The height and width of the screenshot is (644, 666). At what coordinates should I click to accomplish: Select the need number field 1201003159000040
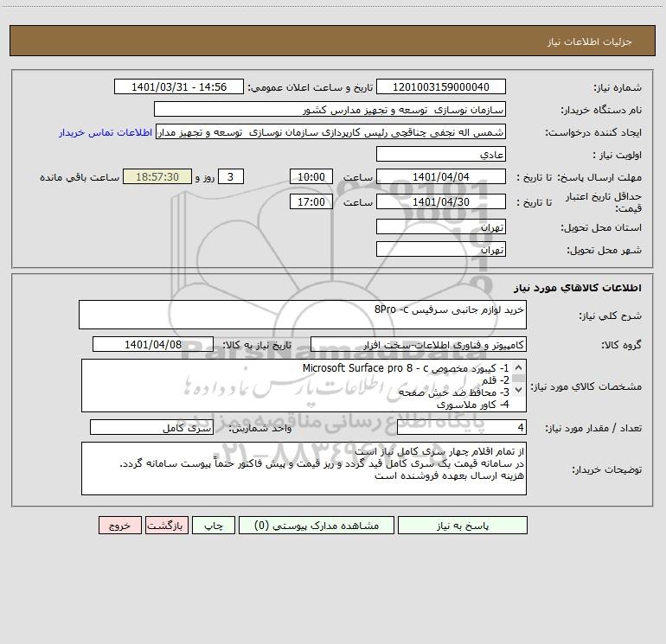click(x=441, y=86)
